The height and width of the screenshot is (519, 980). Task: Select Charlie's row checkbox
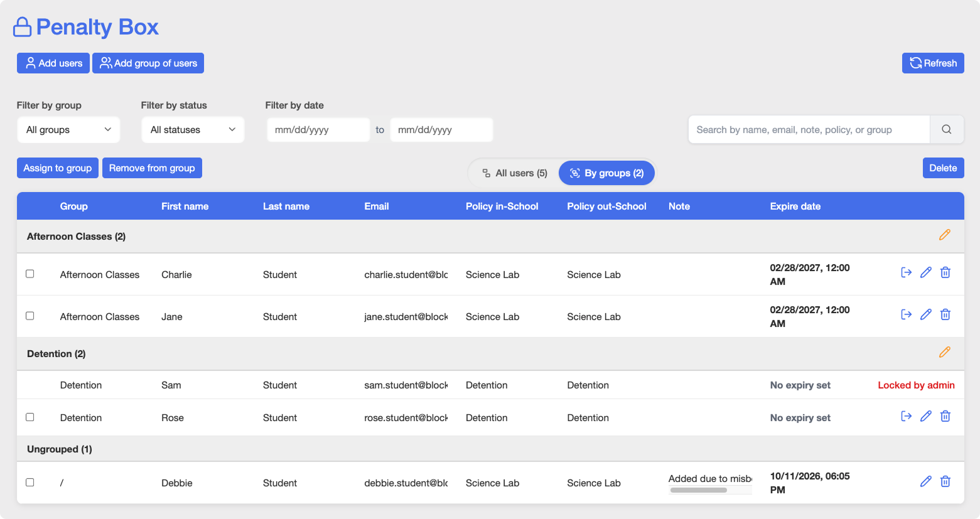[x=30, y=274]
